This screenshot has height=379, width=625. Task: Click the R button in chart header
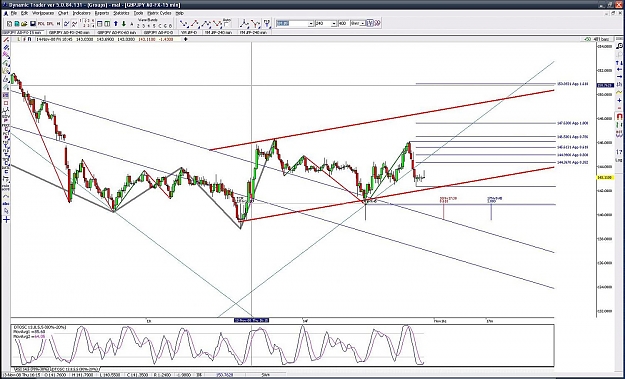(x=29, y=39)
